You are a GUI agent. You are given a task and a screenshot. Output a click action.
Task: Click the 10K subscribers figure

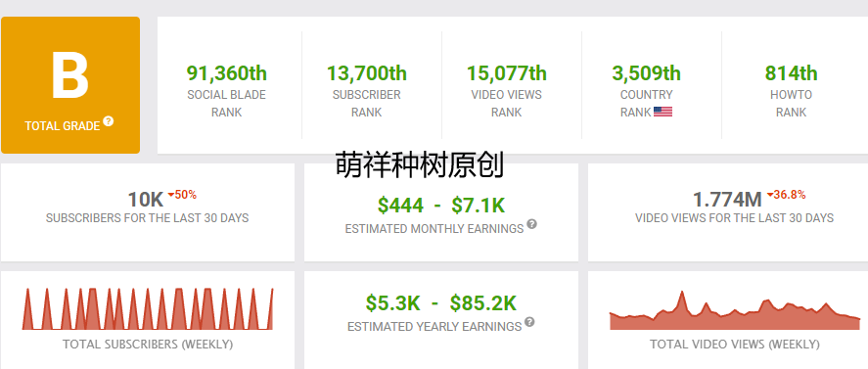click(x=146, y=200)
